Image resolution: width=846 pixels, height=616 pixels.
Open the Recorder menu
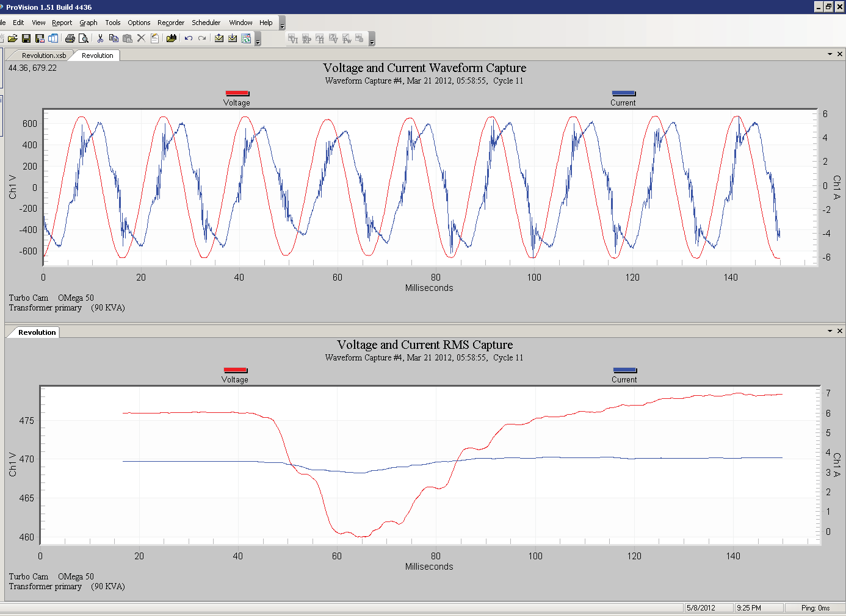click(170, 23)
